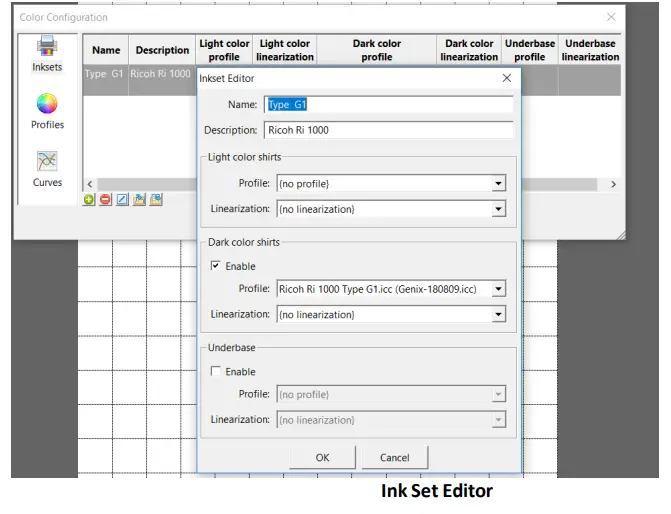This screenshot has width=671, height=514.
Task: Click the Light color profile column header
Action: (x=224, y=50)
